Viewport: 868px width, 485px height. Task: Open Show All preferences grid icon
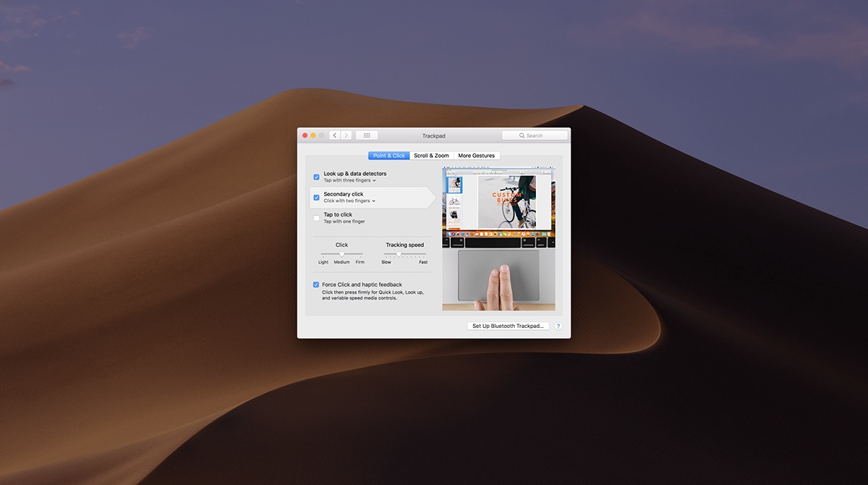(x=366, y=135)
